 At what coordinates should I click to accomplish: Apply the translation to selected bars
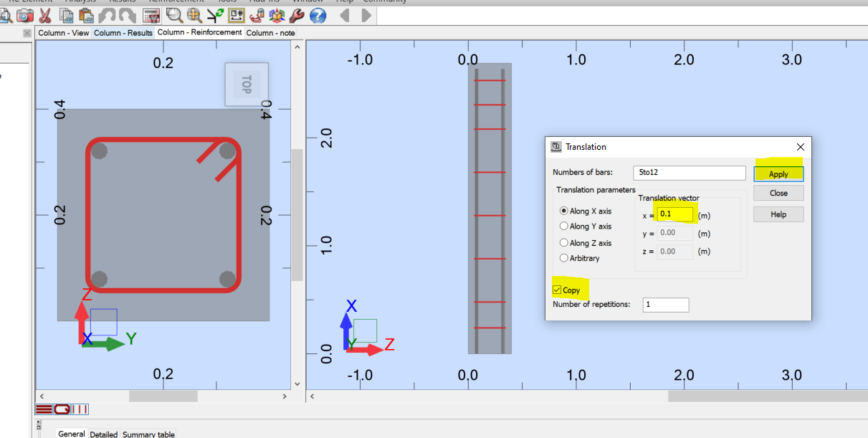pyautogui.click(x=778, y=173)
